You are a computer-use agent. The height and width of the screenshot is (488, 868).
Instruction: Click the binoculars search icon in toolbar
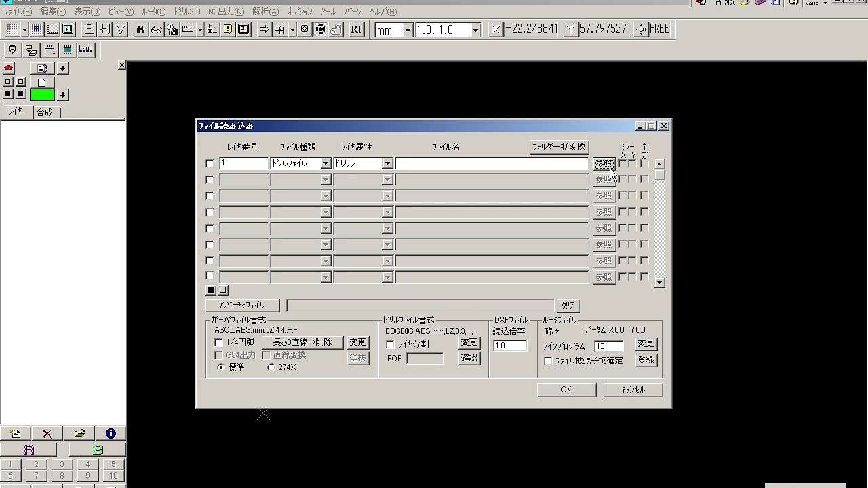pyautogui.click(x=140, y=30)
